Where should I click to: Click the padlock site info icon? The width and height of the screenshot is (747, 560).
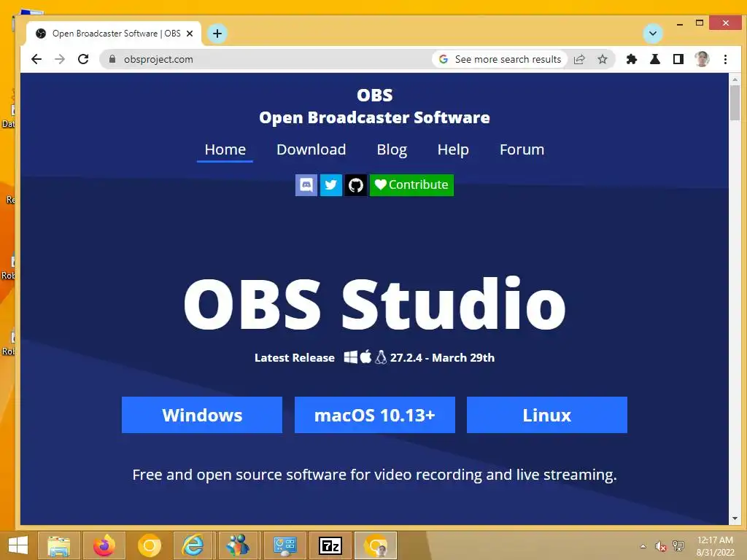[x=112, y=59]
